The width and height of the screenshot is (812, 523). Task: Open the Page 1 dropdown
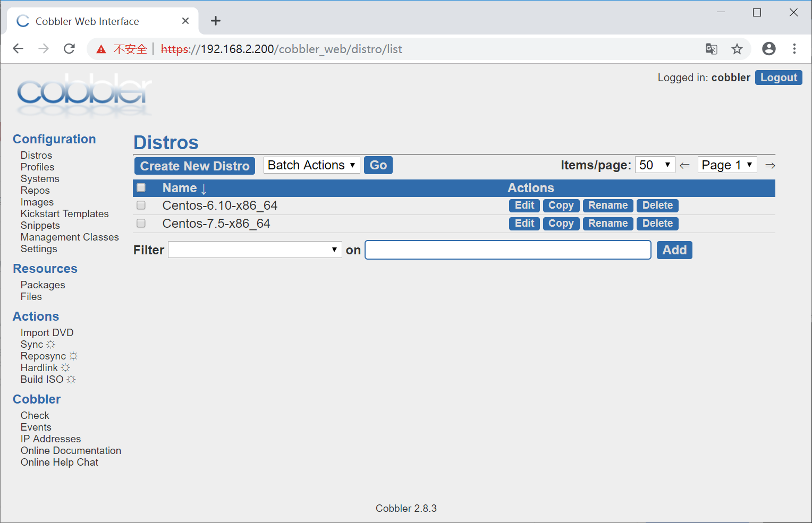pos(727,165)
